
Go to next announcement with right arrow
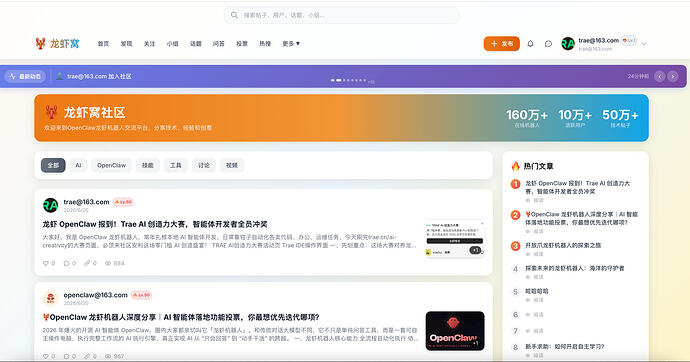click(673, 76)
